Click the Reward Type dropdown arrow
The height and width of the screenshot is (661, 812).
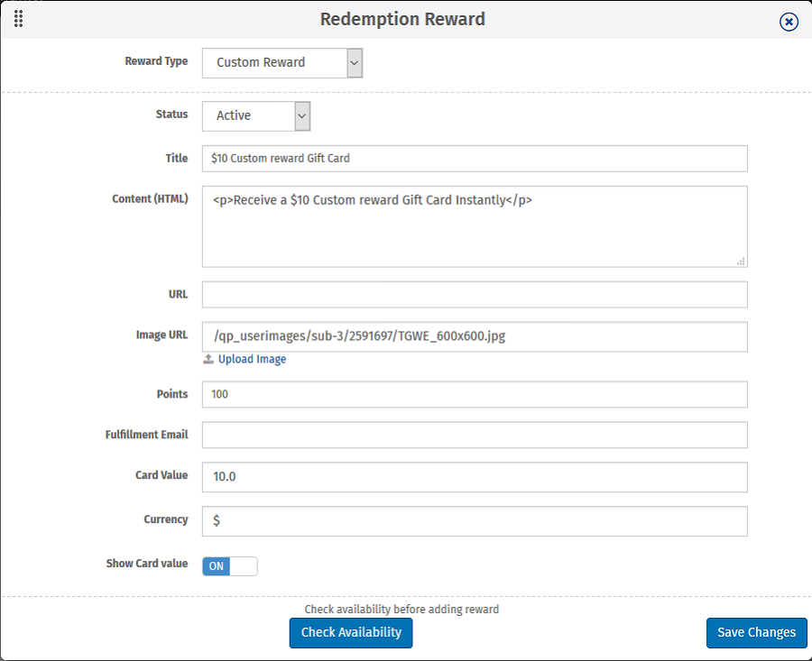[354, 63]
